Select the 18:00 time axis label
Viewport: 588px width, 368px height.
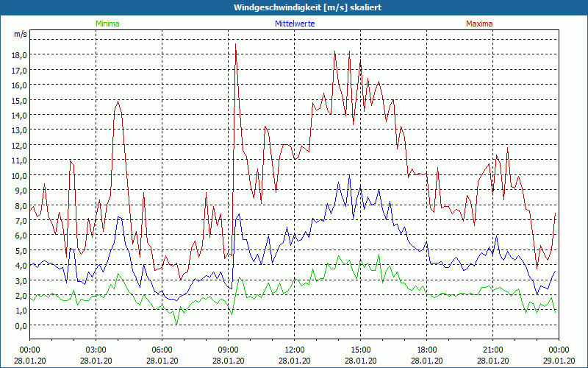coord(426,350)
